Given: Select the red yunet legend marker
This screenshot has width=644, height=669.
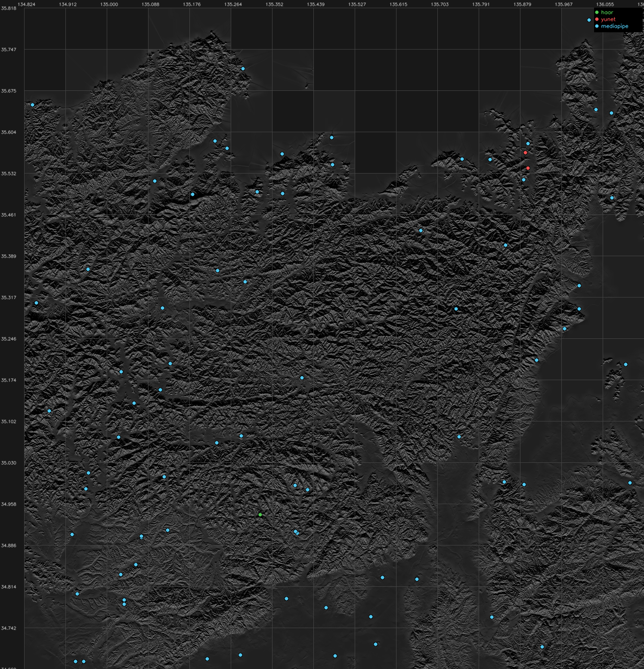Looking at the screenshot, I should [597, 19].
